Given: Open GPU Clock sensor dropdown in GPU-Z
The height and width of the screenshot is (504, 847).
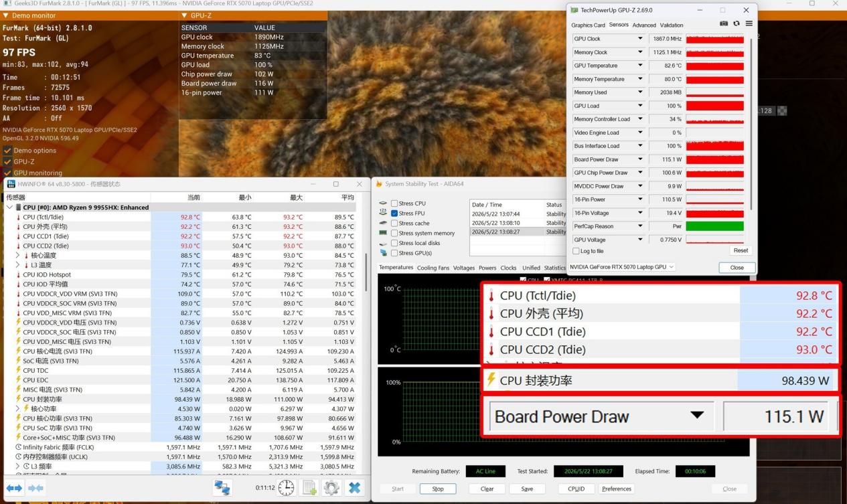Looking at the screenshot, I should coord(640,39).
